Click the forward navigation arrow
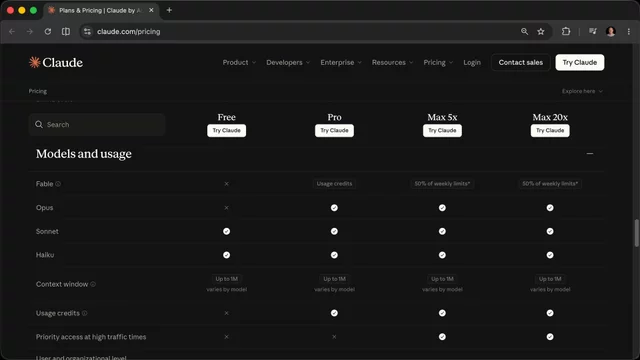This screenshot has width=640, height=360. pyautogui.click(x=29, y=31)
